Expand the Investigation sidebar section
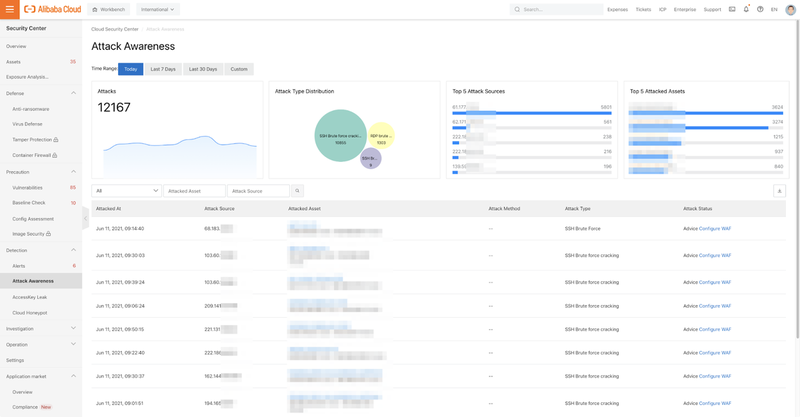The image size is (800, 417). [x=40, y=328]
